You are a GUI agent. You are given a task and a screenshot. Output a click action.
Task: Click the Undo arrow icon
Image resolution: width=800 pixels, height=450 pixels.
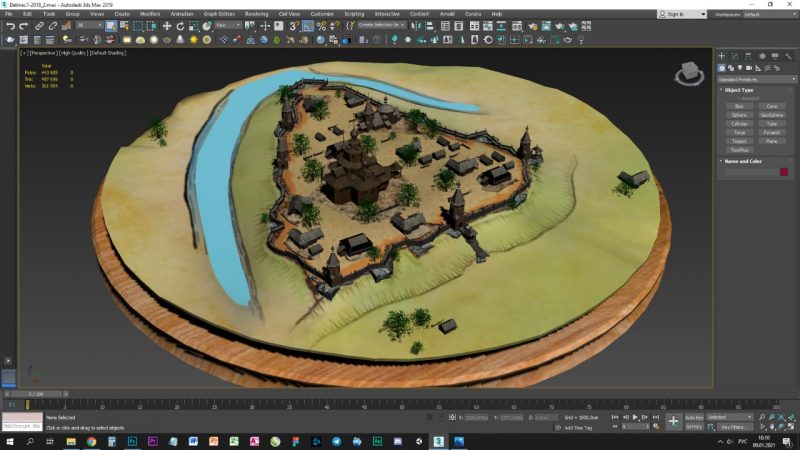point(9,26)
